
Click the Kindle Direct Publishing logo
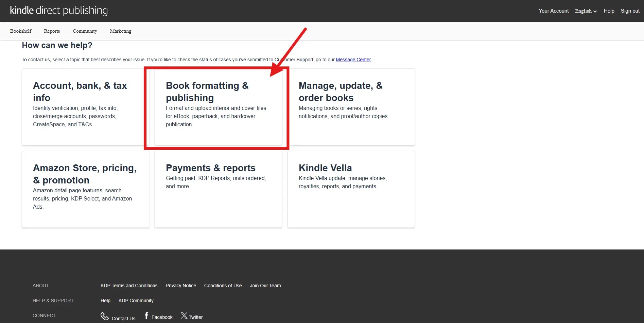pyautogui.click(x=59, y=11)
